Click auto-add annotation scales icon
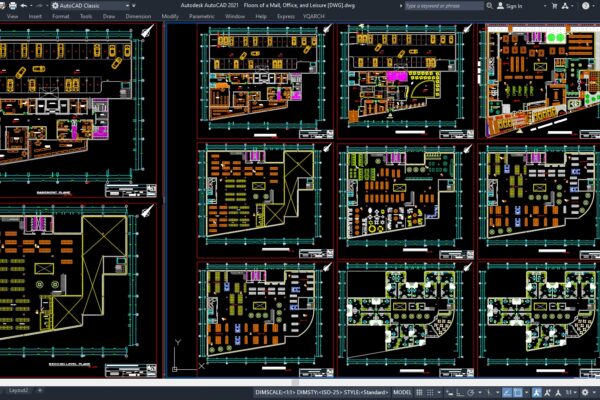 coord(548,392)
